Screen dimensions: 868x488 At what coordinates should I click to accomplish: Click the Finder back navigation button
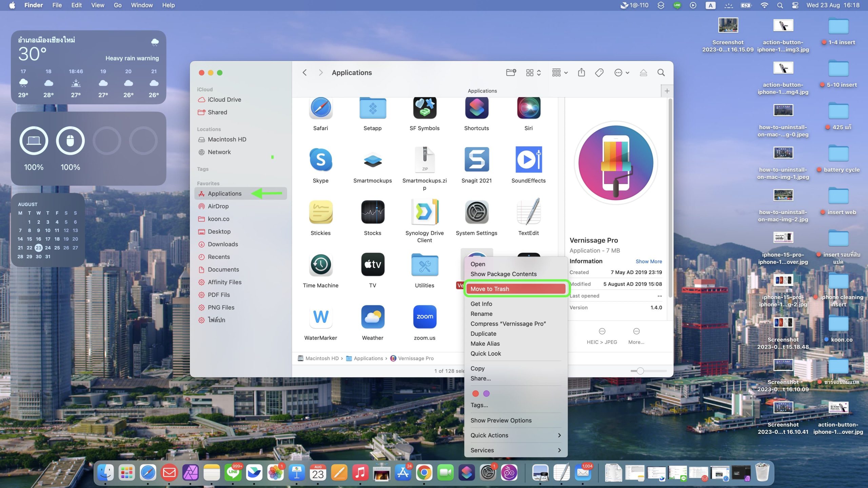[304, 73]
